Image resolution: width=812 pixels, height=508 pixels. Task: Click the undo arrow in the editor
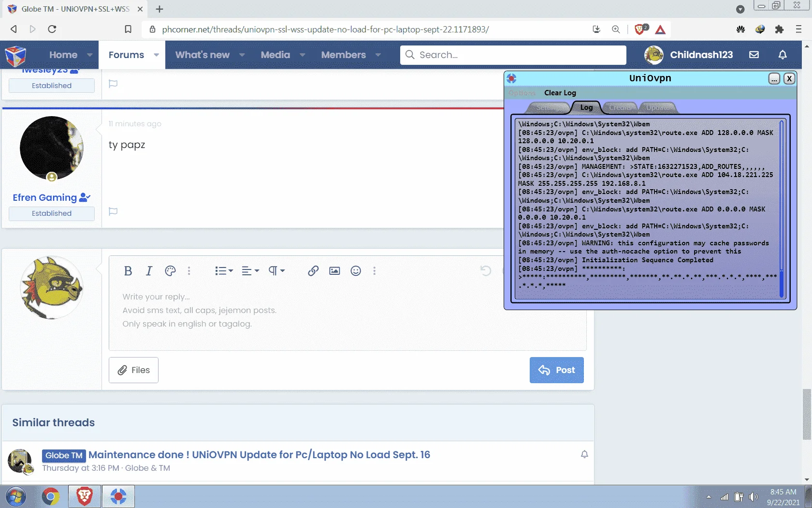(x=486, y=271)
